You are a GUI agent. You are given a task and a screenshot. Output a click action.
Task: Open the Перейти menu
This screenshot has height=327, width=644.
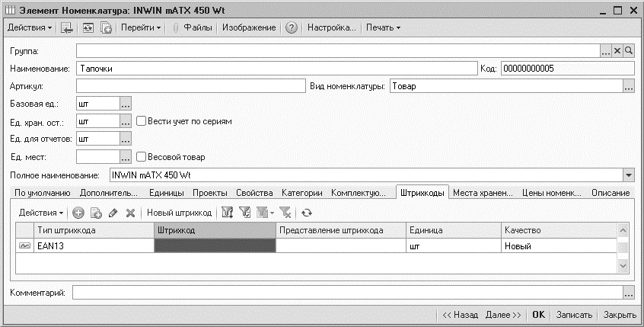tap(141, 28)
